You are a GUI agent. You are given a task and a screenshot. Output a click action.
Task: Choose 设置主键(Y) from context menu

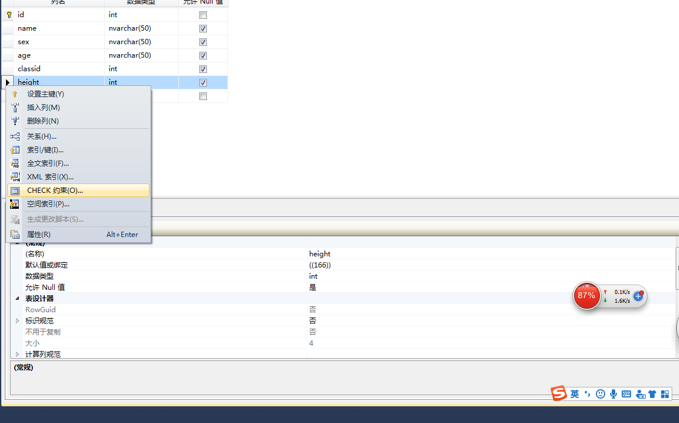pos(78,94)
